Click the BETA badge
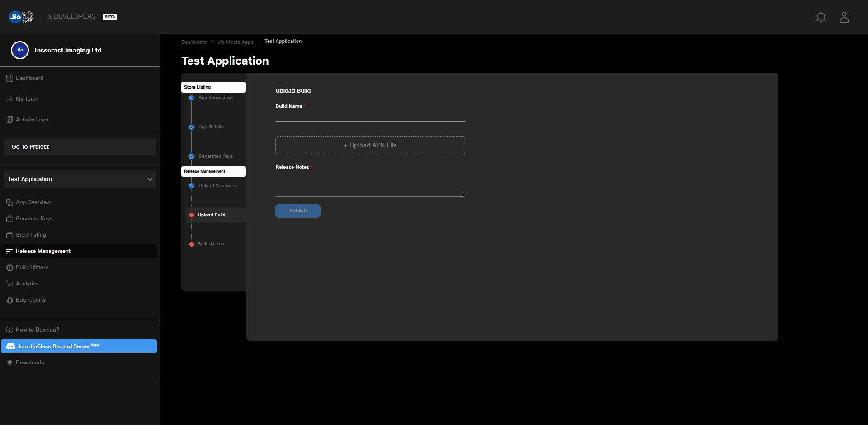The image size is (868, 425). tap(110, 17)
